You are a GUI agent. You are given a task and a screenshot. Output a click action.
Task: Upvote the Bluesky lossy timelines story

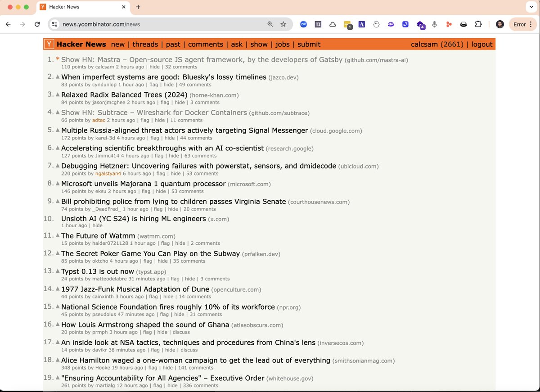point(58,77)
